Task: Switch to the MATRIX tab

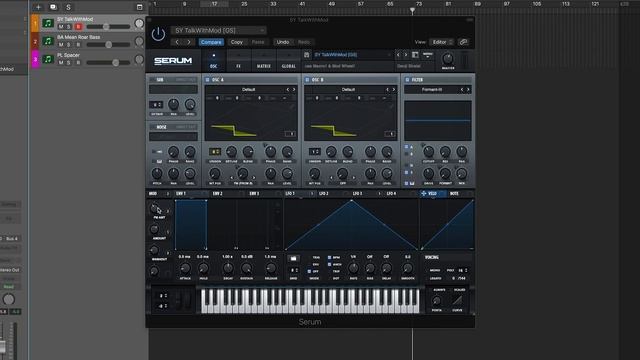Action: pos(263,61)
